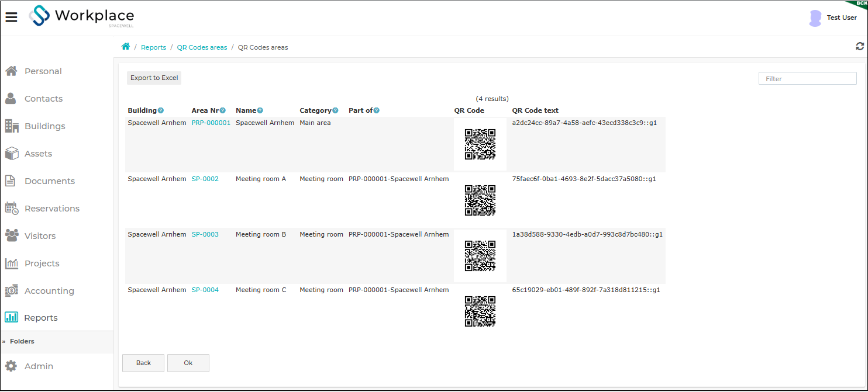Click the QR code for Meeting room A
The width and height of the screenshot is (868, 392).
coord(480,200)
